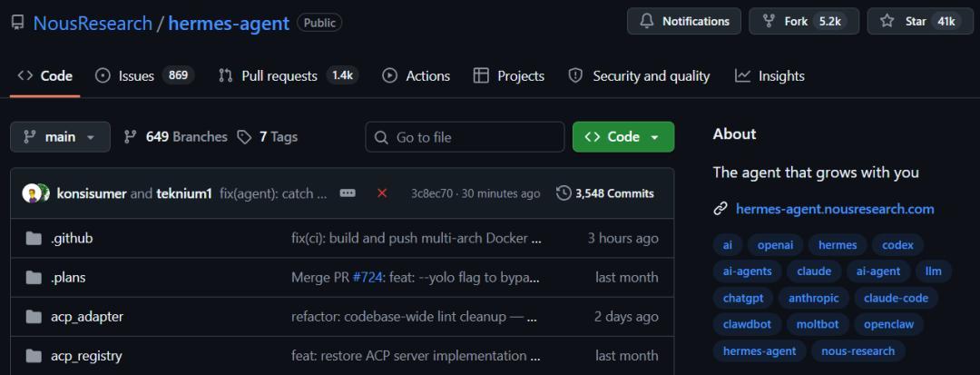Image resolution: width=980 pixels, height=375 pixels.
Task: Expand commit message ellipsis icon
Action: [x=348, y=192]
